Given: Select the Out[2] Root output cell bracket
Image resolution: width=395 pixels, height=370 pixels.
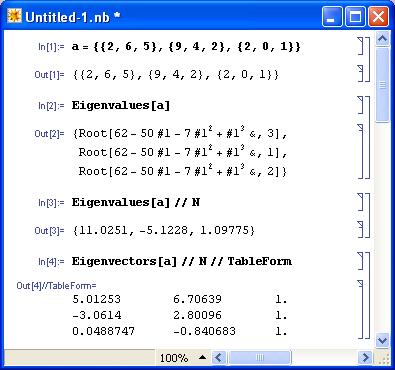Looking at the screenshot, I should click(361, 151).
